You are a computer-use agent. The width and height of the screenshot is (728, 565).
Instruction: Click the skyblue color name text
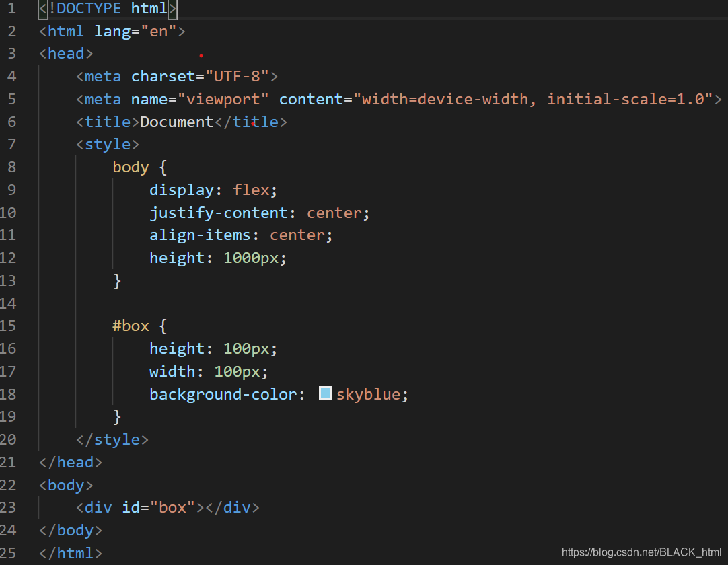click(x=368, y=394)
